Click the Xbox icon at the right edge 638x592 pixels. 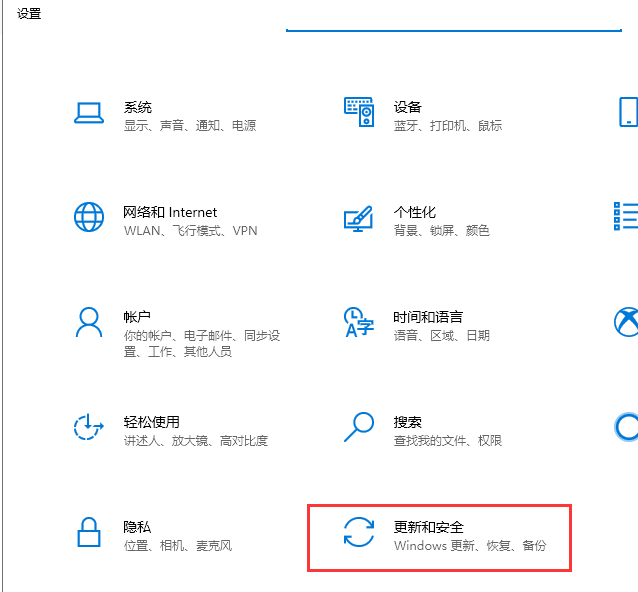(626, 322)
